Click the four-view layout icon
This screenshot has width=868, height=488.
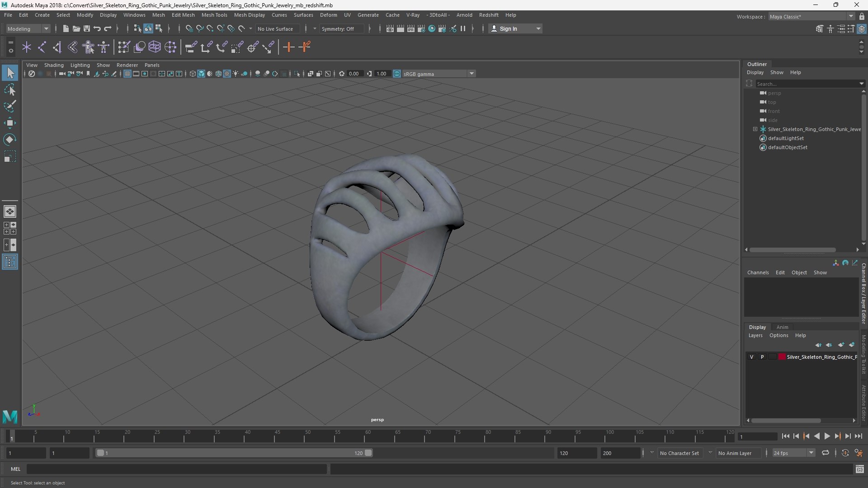point(10,228)
